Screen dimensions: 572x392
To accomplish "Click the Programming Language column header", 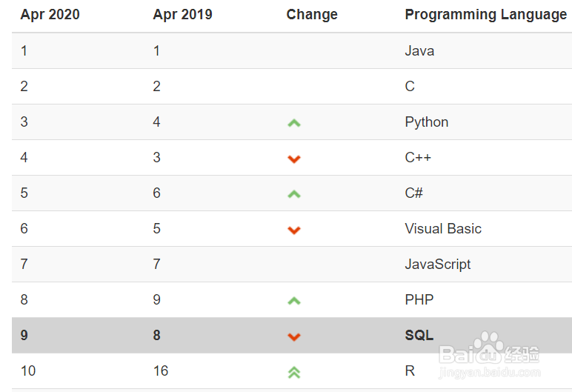I will 485,15.
